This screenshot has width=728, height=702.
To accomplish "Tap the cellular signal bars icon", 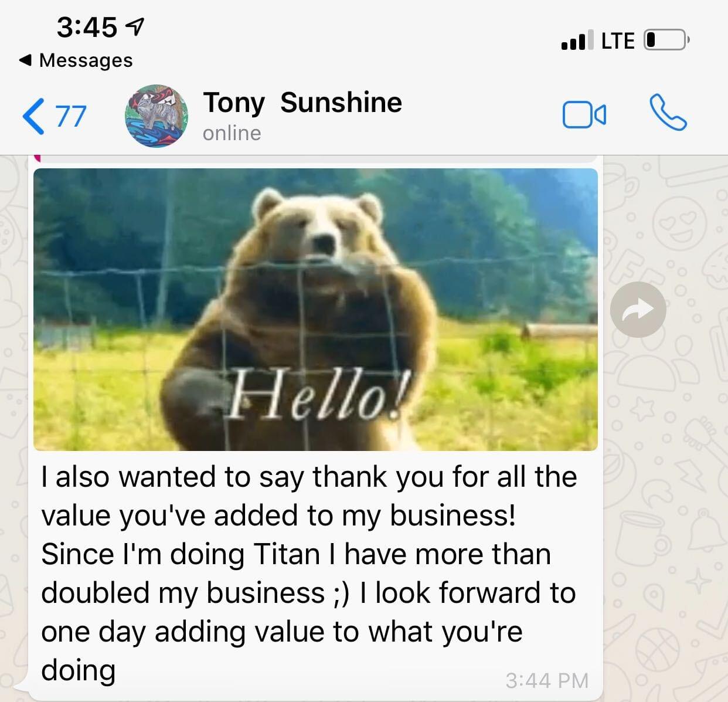I will coord(577,40).
